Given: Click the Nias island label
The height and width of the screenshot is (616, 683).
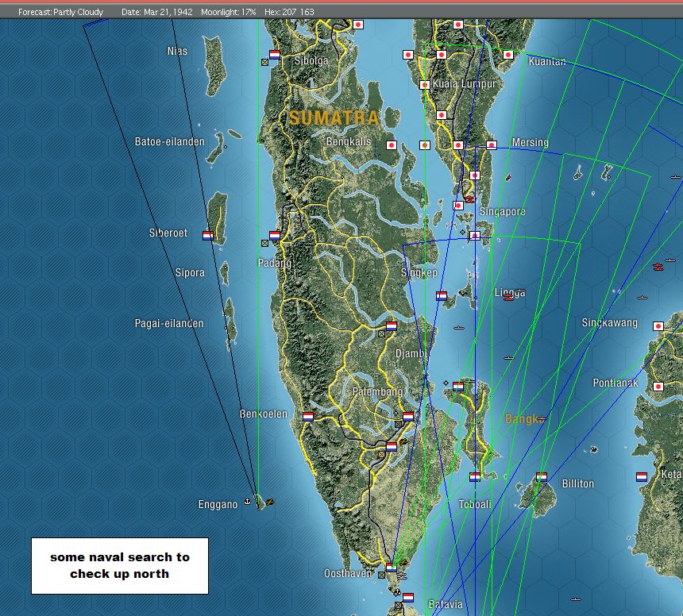Looking at the screenshot, I should tap(177, 51).
